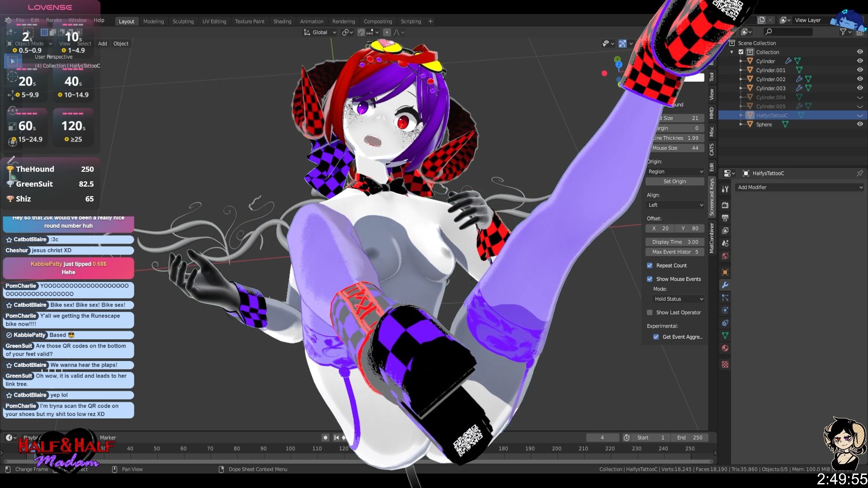Open the Scene properties tab icon

click(x=725, y=243)
